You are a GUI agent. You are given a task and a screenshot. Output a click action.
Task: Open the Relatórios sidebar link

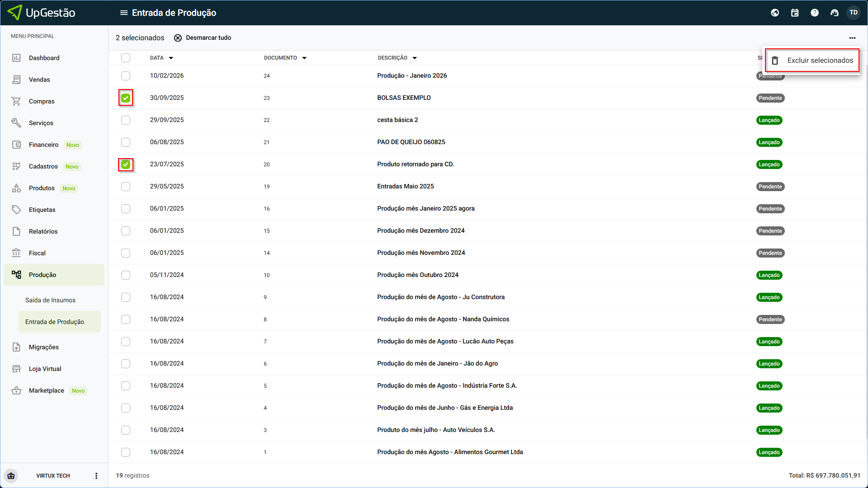[x=43, y=231]
